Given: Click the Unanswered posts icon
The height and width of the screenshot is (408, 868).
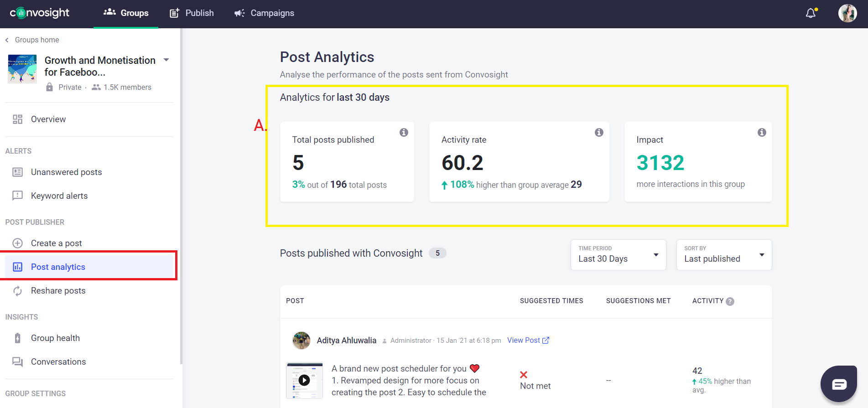Looking at the screenshot, I should [17, 172].
